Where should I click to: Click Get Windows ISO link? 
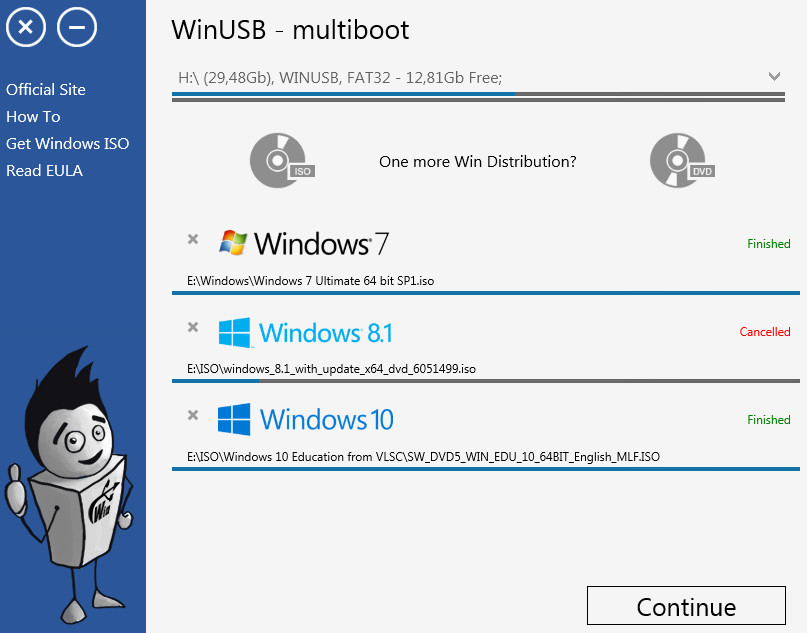click(67, 143)
